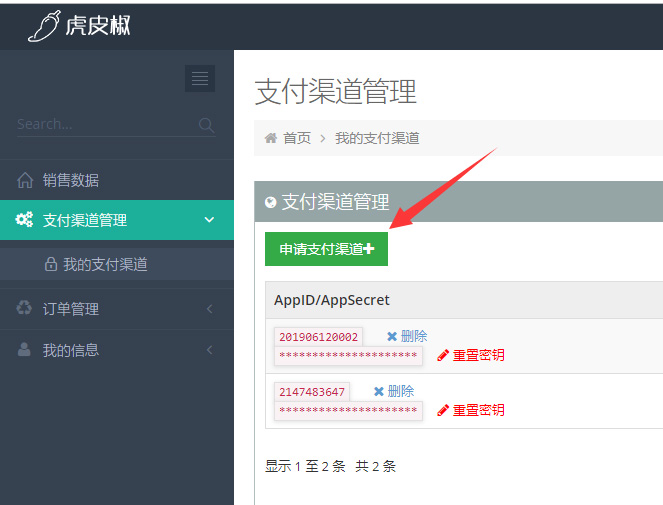The image size is (663, 505).
Task: Click the search magnifier icon
Action: click(x=206, y=125)
